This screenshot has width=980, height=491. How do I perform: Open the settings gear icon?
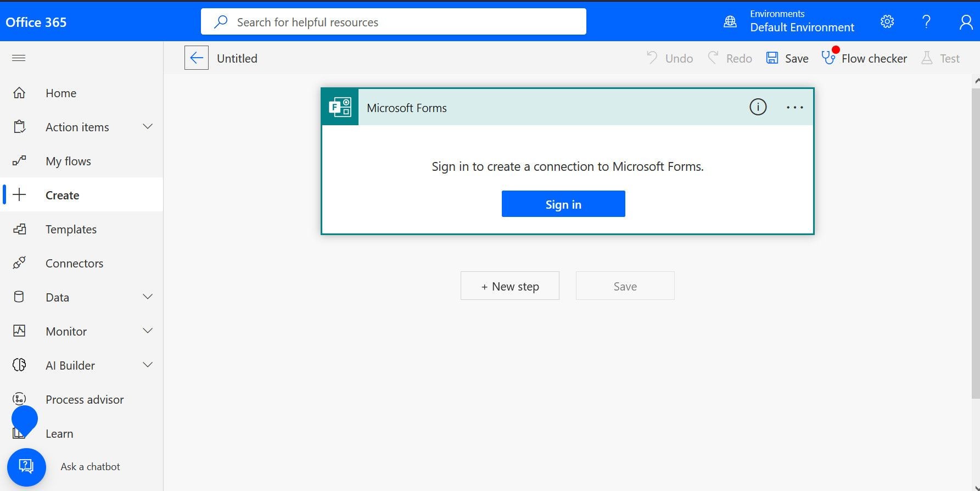tap(887, 21)
